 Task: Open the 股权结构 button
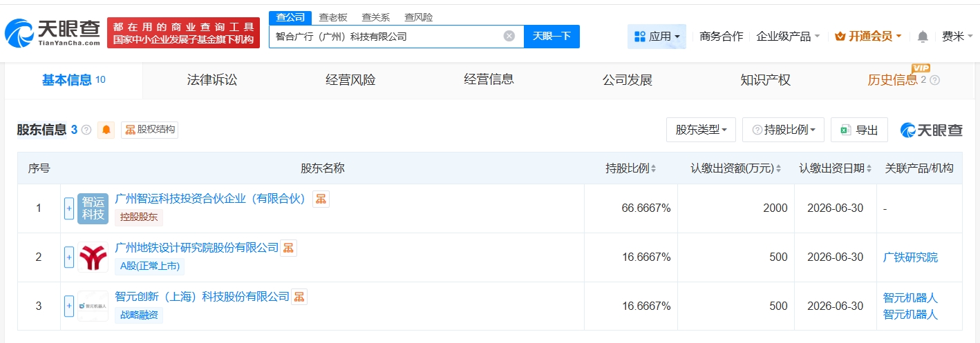[150, 130]
